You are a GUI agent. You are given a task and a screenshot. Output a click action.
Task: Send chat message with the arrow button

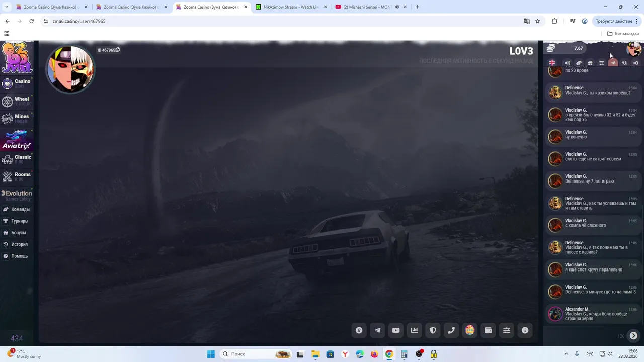pyautogui.click(x=633, y=336)
